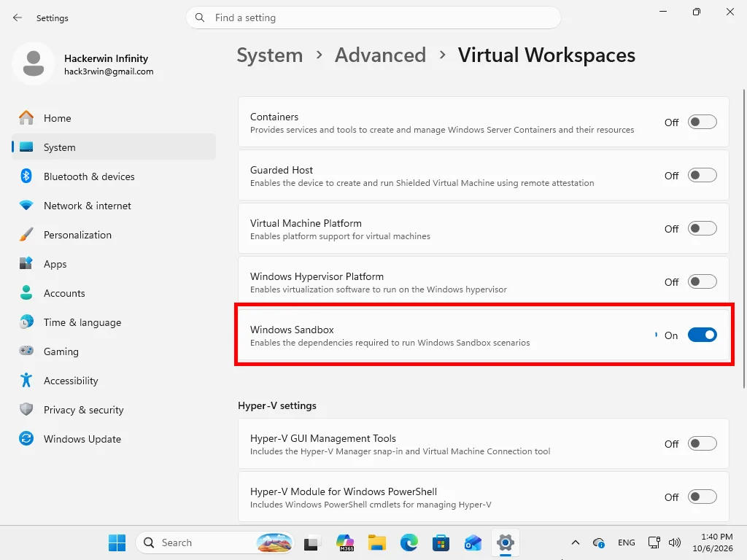Click the vertical scrollbar on the right
Screen dimensions: 747x560
coord(743,238)
